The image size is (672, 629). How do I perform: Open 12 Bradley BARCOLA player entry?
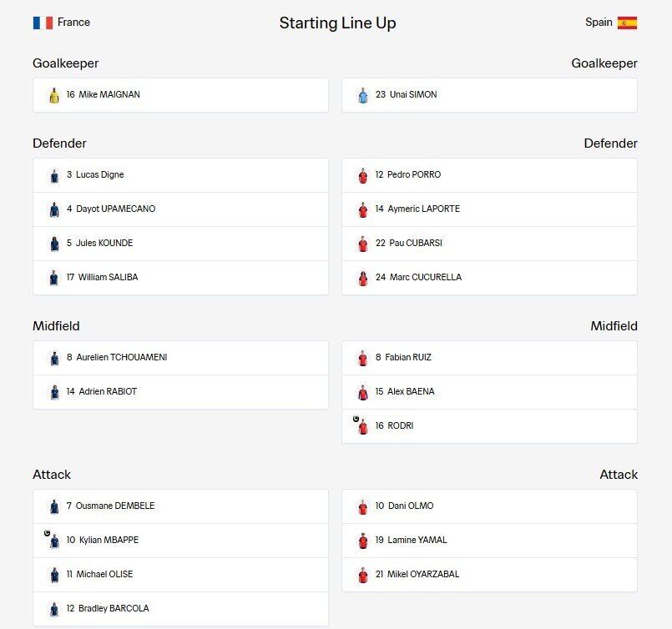point(180,609)
